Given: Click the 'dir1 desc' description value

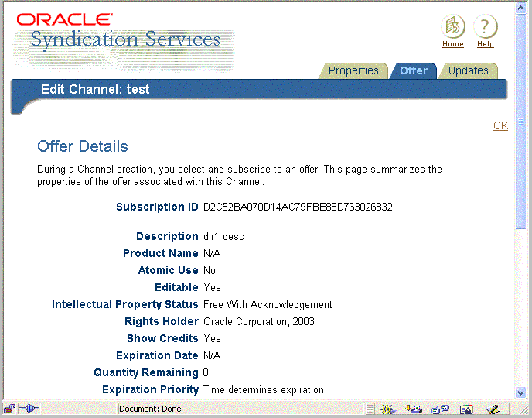Looking at the screenshot, I should [223, 236].
